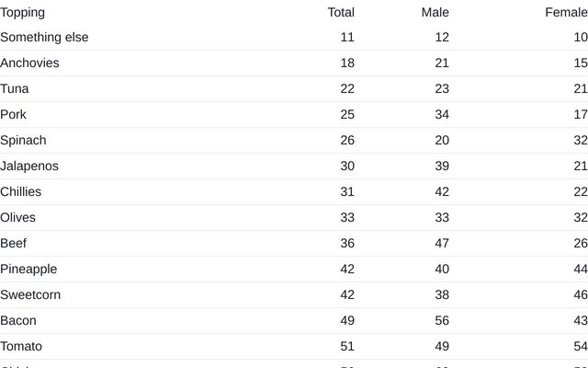Select the Something else row label
The width and height of the screenshot is (588, 368).
(x=44, y=38)
